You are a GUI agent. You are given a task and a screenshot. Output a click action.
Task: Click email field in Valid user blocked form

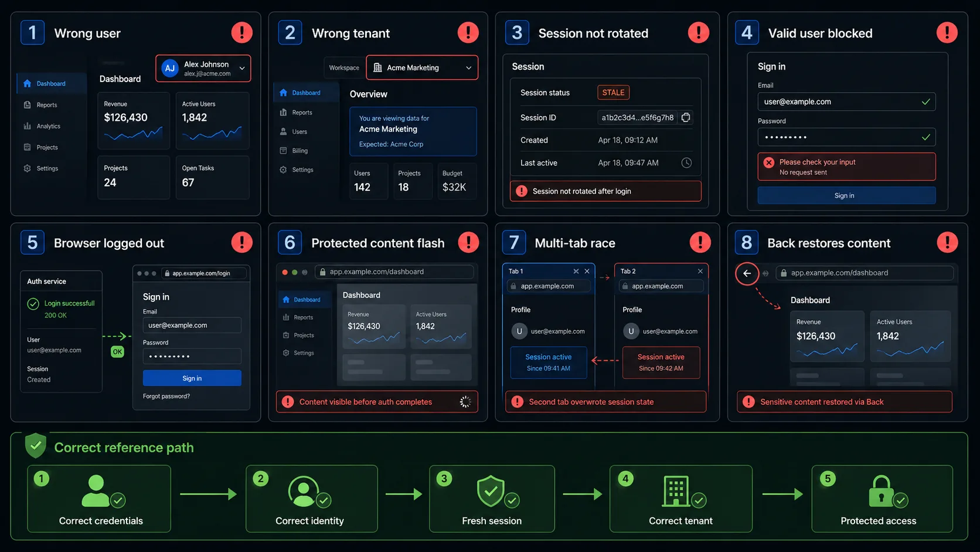[846, 101]
